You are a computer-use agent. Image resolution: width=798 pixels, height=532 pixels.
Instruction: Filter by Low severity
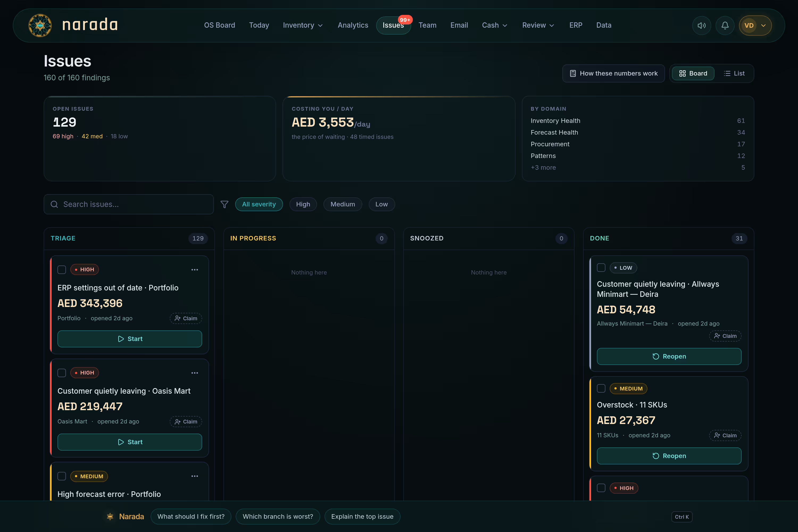(382, 204)
